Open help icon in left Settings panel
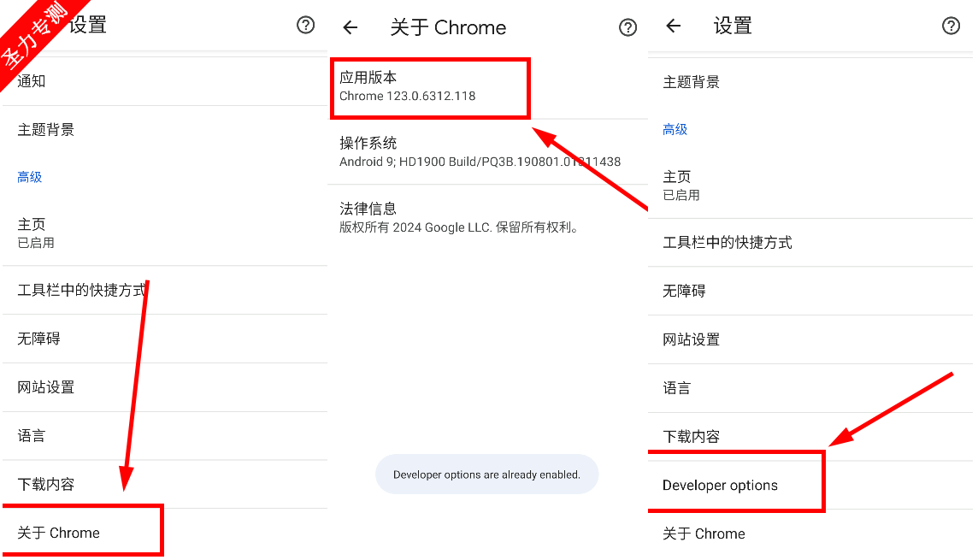The height and width of the screenshot is (560, 978). (x=306, y=25)
